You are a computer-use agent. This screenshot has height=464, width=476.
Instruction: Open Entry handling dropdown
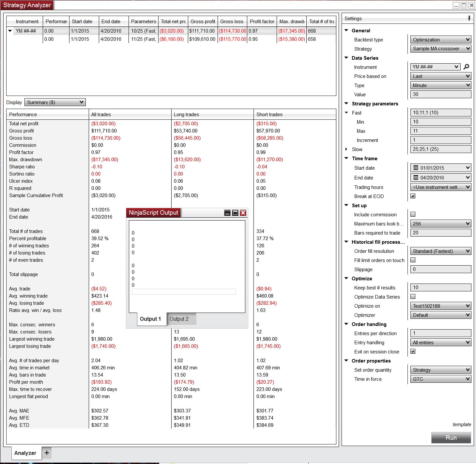(441, 343)
